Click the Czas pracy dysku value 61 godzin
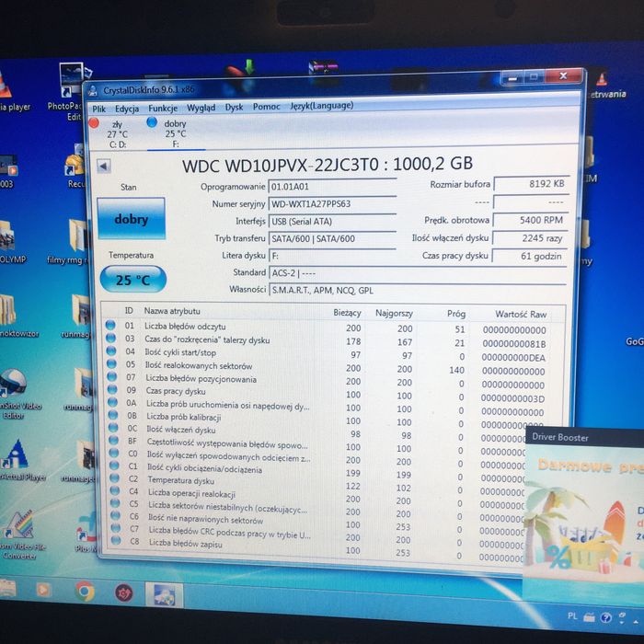 [x=530, y=256]
